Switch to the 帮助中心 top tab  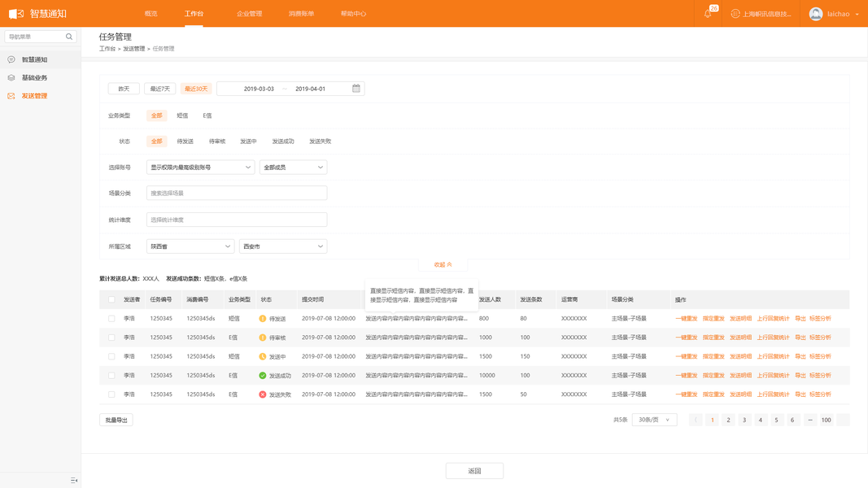(x=353, y=14)
